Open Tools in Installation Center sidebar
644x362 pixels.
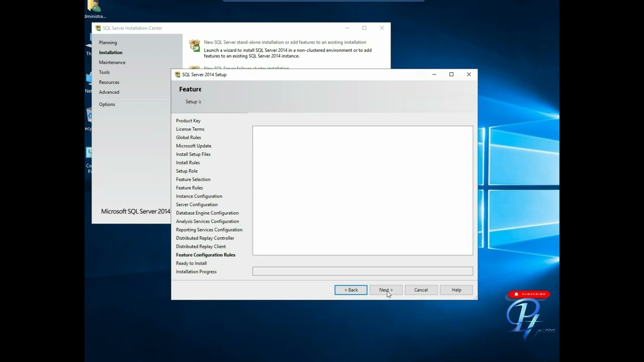[x=104, y=72]
